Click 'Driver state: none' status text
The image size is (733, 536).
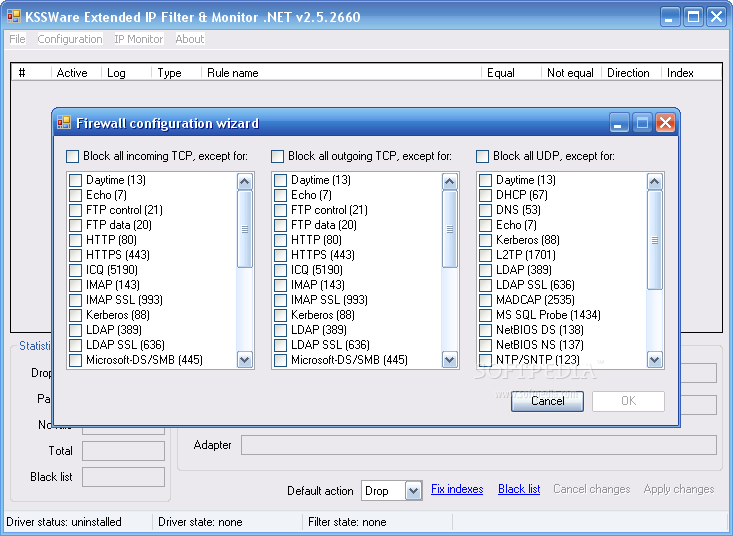pyautogui.click(x=200, y=522)
